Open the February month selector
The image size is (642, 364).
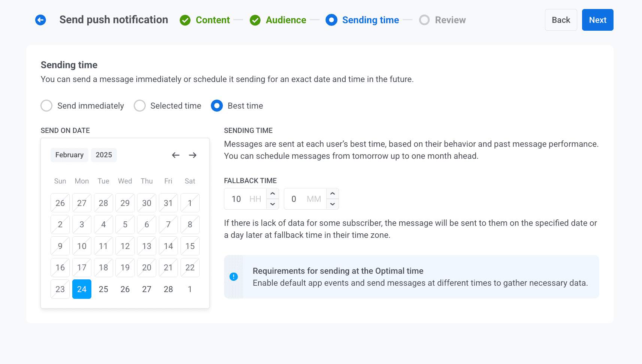(x=69, y=155)
